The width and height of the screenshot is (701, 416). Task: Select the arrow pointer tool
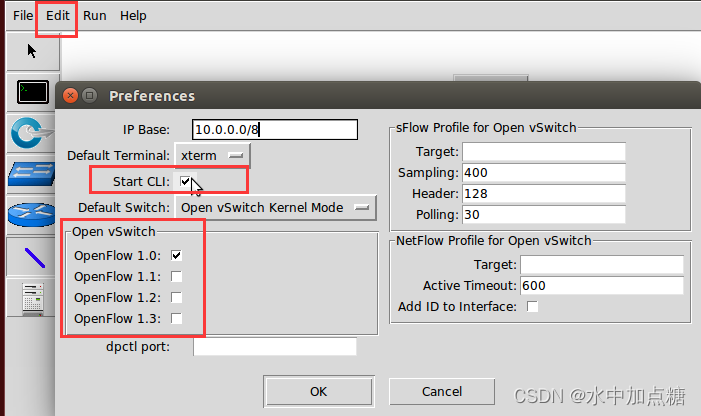(32, 51)
